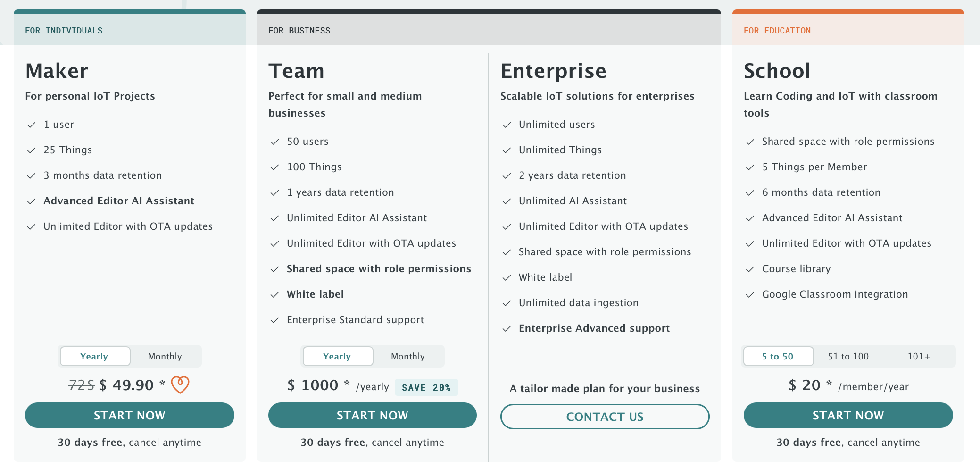
Task: Click the SAVE 20% badge on Team
Action: point(426,387)
